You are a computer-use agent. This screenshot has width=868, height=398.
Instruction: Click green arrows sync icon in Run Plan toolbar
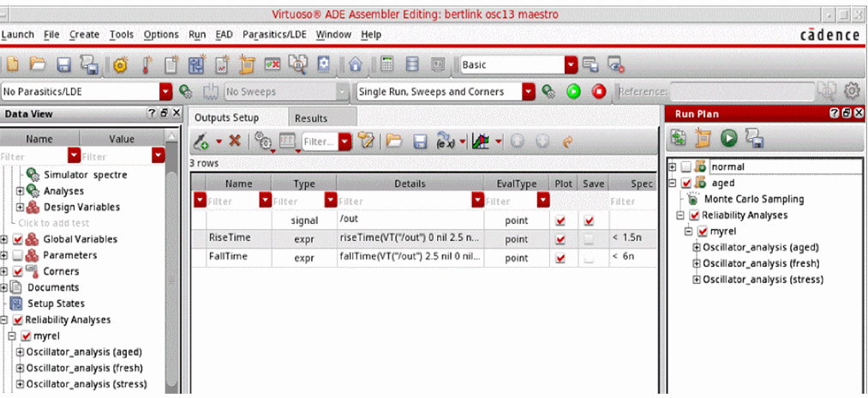click(678, 138)
